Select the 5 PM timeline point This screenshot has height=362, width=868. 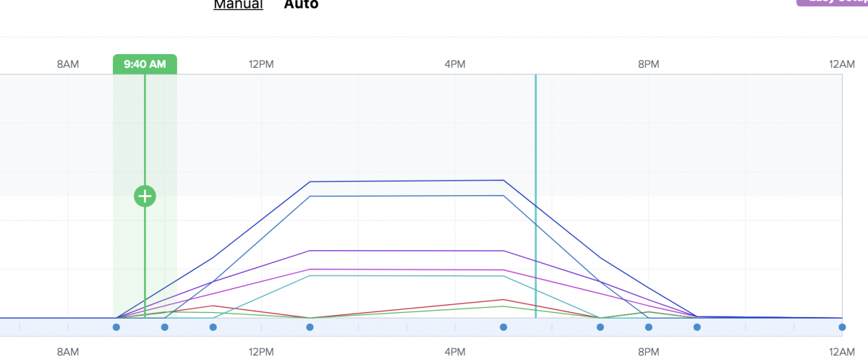tap(503, 327)
